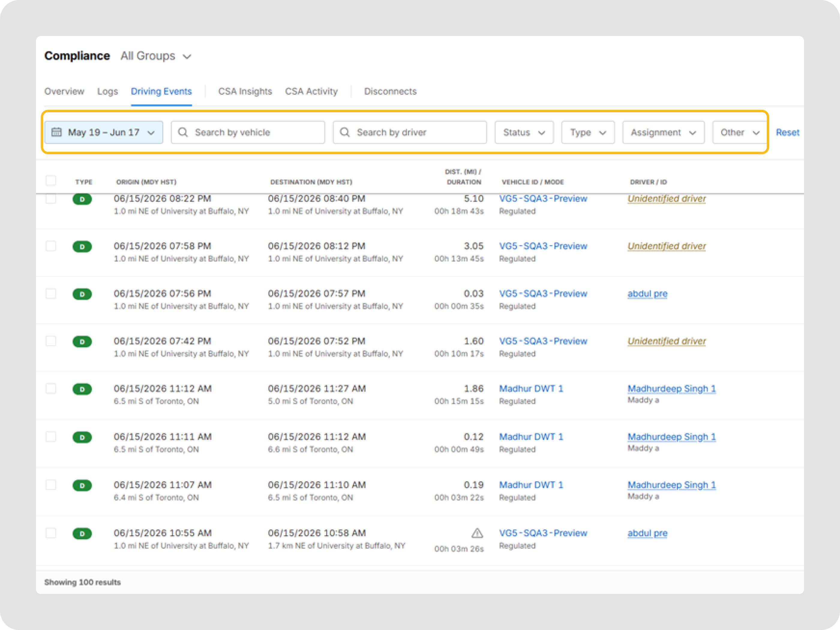Click the DESTINATION (MDY HST) column header
The image size is (840, 630).
pos(311,182)
